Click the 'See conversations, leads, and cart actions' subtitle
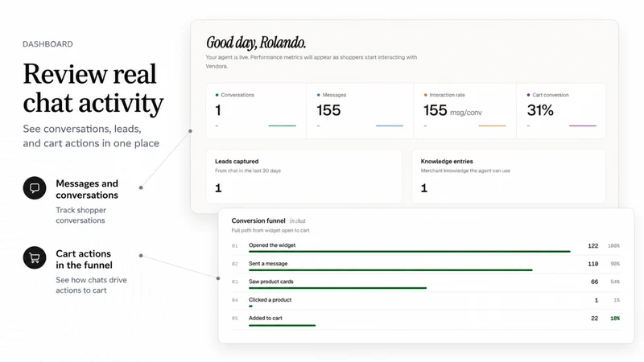 point(91,136)
